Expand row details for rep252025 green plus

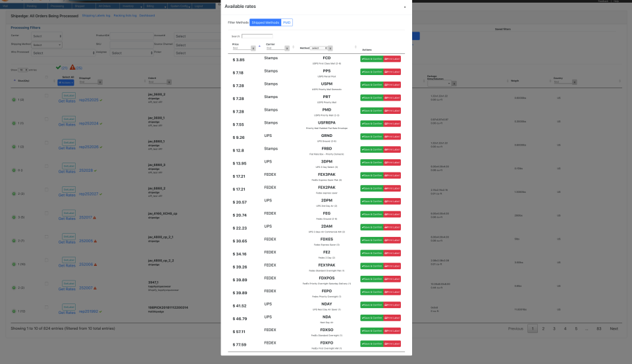pos(14,99)
